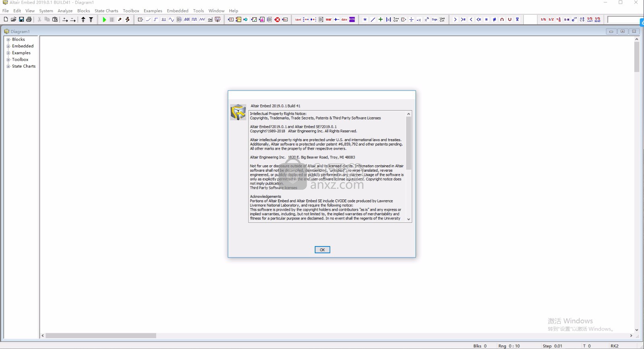Open the Help menu
Image resolution: width=644 pixels, height=349 pixels.
pos(233,11)
